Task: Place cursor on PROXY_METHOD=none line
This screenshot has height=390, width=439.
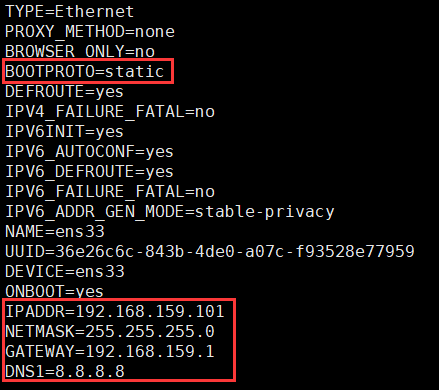Action: tap(90, 32)
